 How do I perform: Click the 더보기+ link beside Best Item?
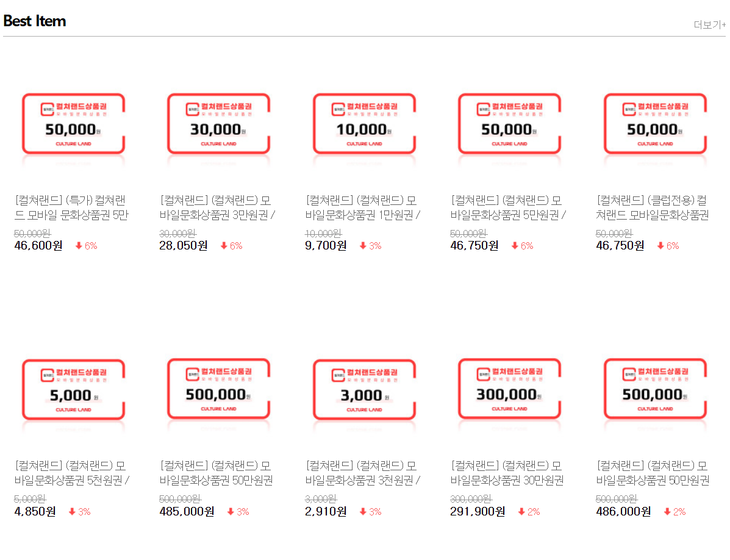click(709, 25)
